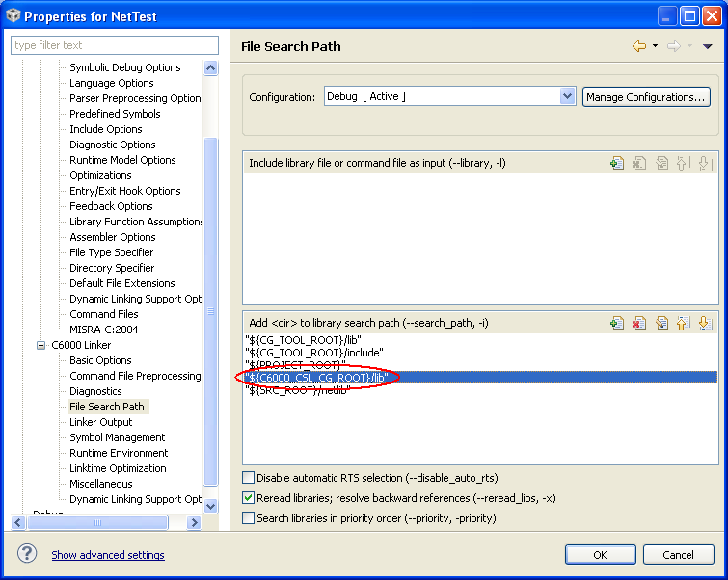Click Delete icon in the --library list toolbar
Viewport: 728px width, 580px height.
tap(639, 163)
